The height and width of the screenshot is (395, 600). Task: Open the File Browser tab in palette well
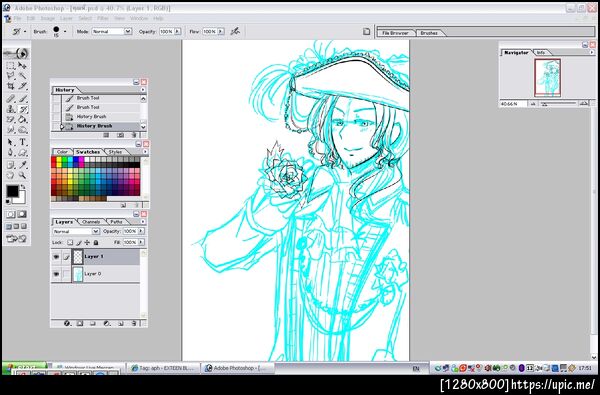[x=395, y=33]
